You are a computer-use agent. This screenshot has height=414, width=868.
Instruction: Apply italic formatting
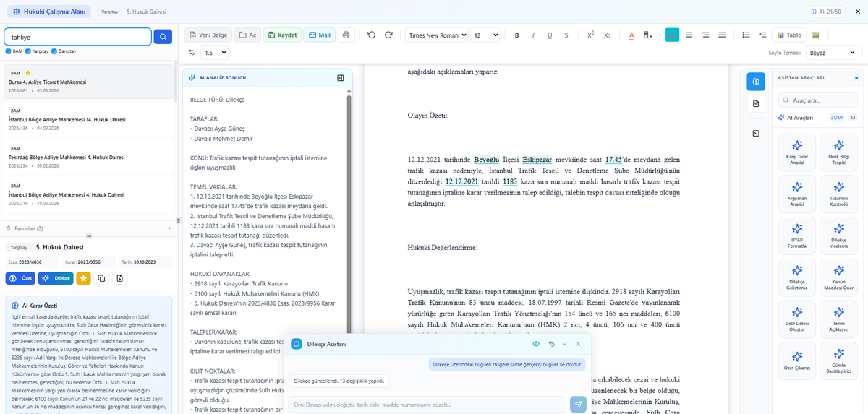point(533,35)
